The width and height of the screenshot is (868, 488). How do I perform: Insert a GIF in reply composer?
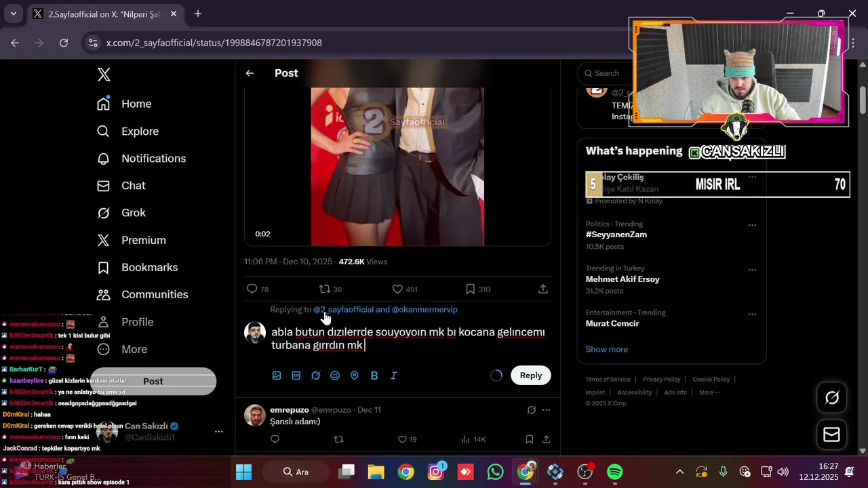pyautogui.click(x=296, y=375)
